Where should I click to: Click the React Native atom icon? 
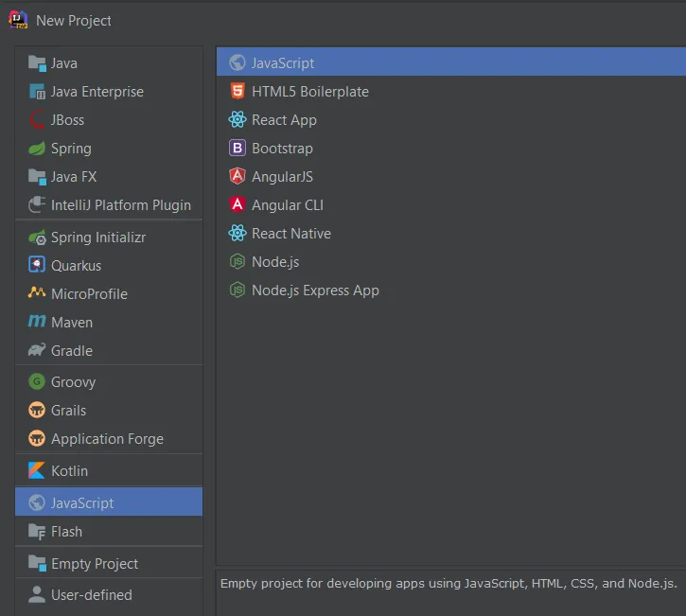tap(237, 233)
